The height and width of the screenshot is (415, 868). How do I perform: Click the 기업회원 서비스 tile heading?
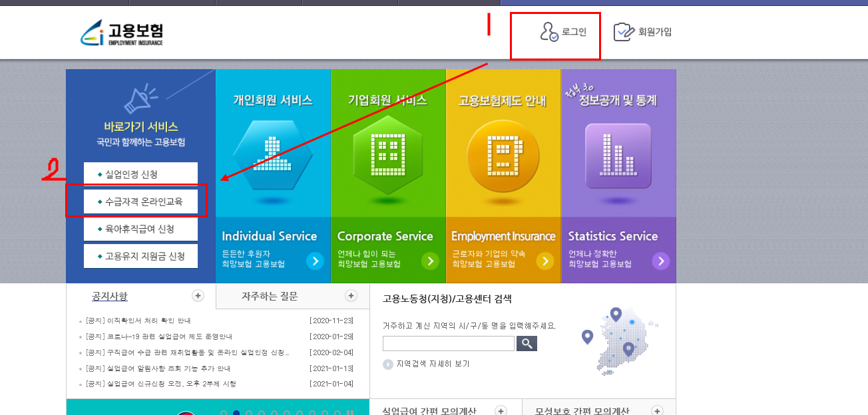[x=387, y=100]
